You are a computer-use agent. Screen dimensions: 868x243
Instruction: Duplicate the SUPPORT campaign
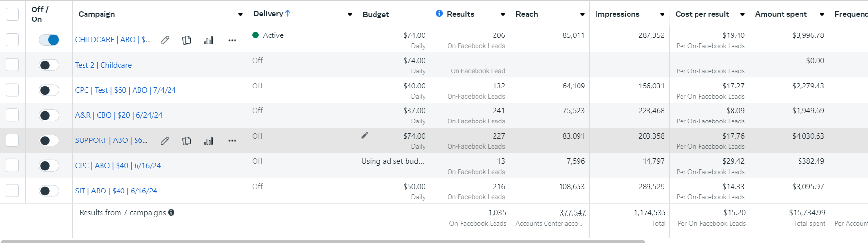(x=187, y=140)
